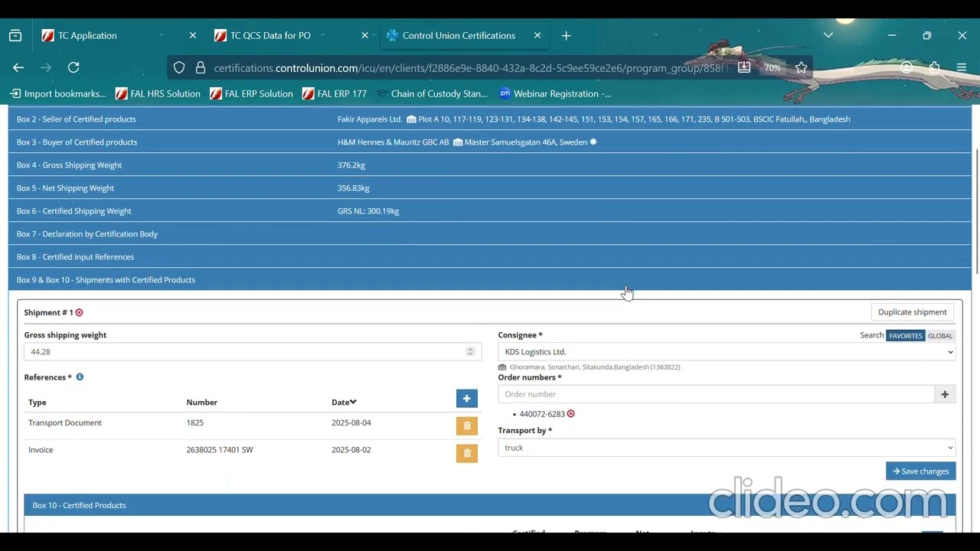The width and height of the screenshot is (980, 551).
Task: Reload the current page
Action: tap(73, 67)
